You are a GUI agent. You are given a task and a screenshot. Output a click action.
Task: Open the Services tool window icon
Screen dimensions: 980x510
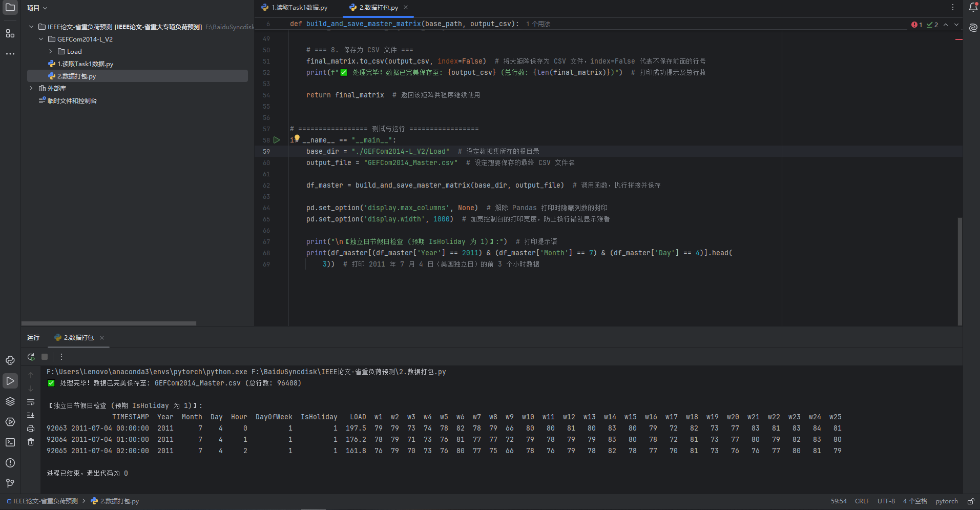coord(10,422)
